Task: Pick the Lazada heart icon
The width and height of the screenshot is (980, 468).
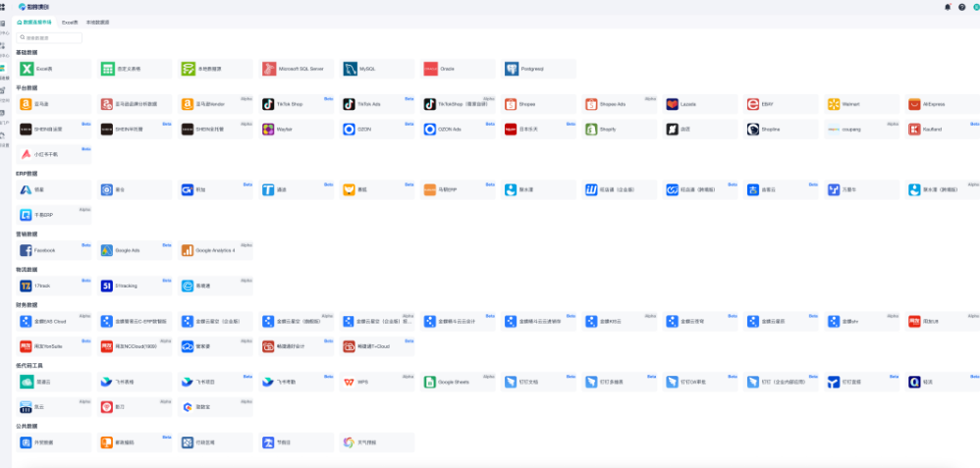Action: coord(673,104)
